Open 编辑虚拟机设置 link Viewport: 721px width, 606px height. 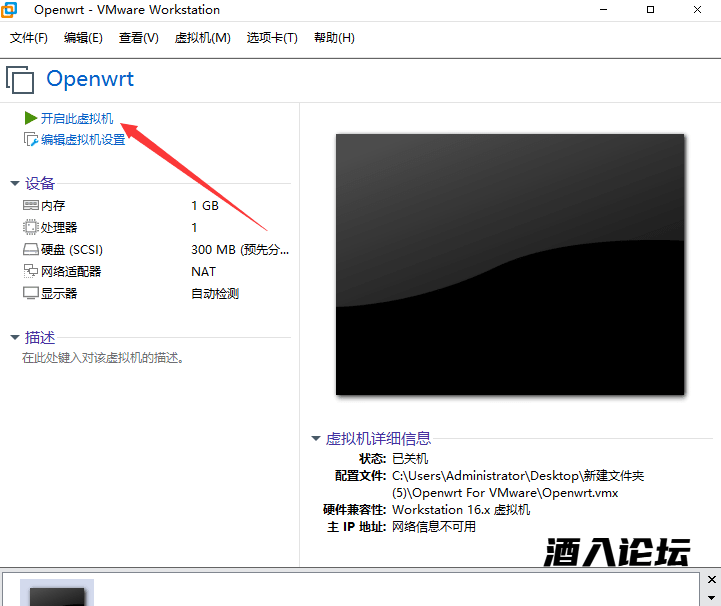click(83, 139)
